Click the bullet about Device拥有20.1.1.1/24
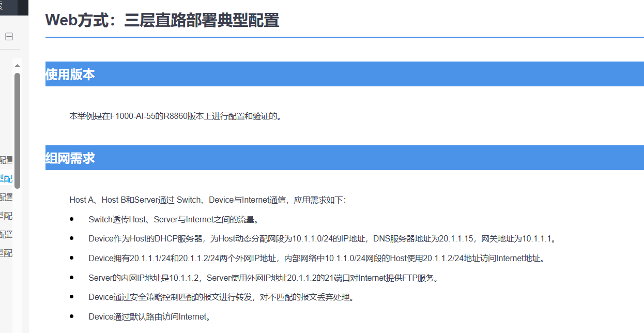Viewport: 644px width, 333px height. pos(317,258)
